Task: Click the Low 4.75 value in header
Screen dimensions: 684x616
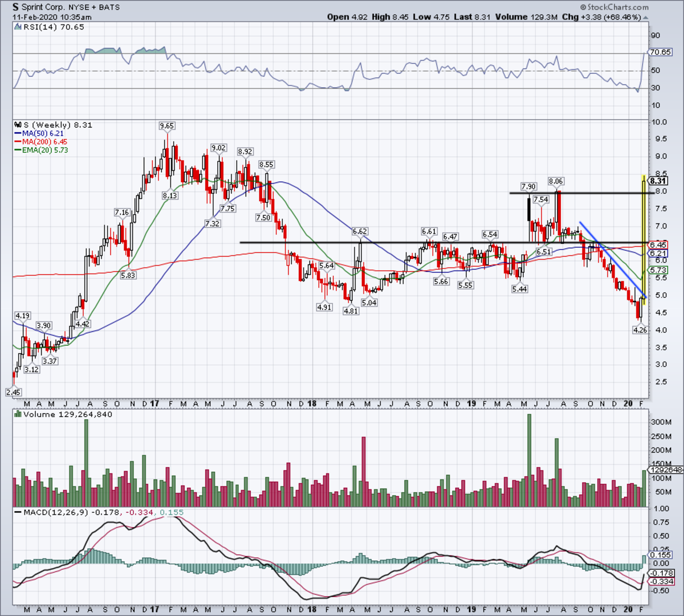Action: [x=430, y=17]
